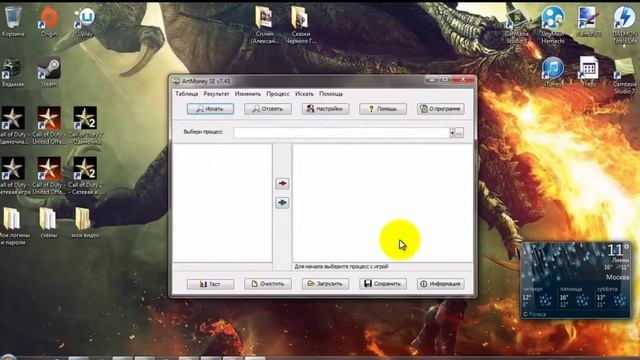
Task: Open the Steam desktop shortcut
Action: pos(49,73)
